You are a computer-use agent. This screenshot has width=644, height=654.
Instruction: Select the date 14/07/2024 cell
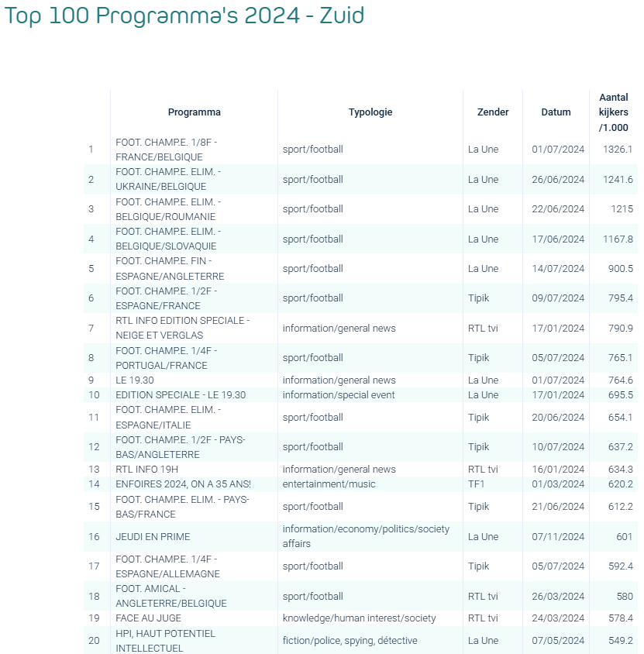[x=558, y=269]
